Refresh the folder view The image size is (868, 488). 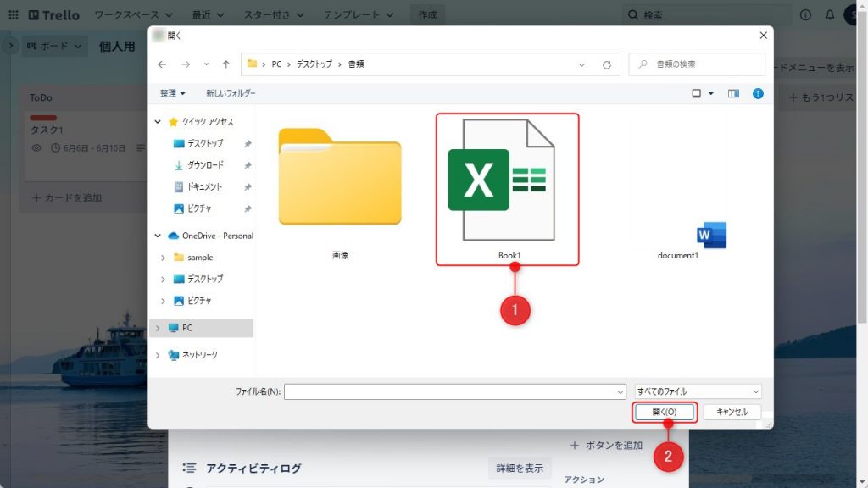pyautogui.click(x=607, y=64)
